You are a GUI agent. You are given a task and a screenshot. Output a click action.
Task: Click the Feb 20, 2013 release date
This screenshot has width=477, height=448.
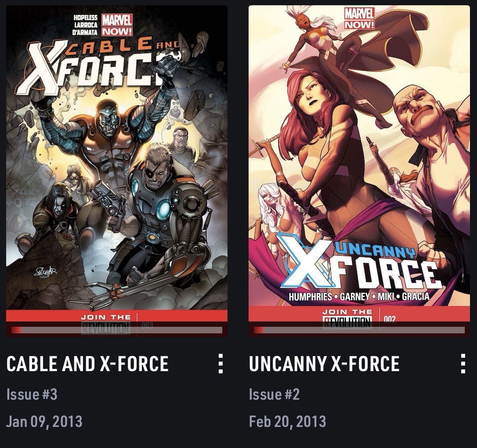[x=288, y=422]
